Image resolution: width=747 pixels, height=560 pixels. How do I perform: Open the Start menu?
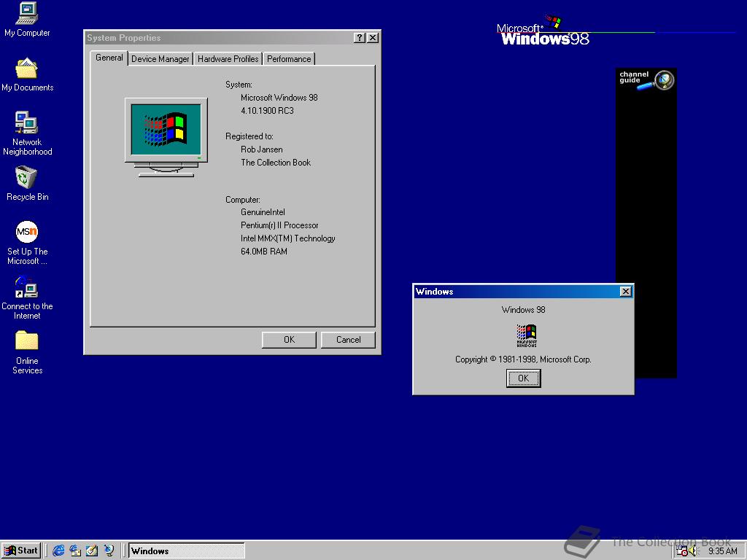point(21,551)
